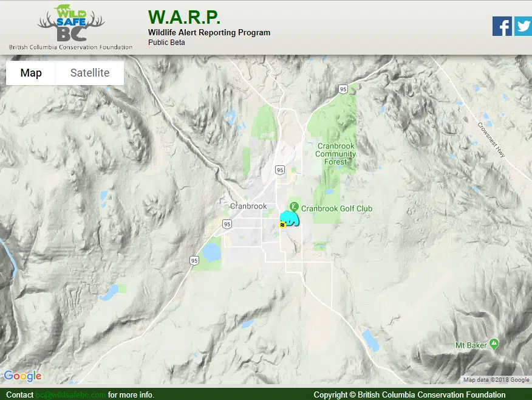Click Highway 95 shield north of Cranbrook
This screenshot has height=400, width=532.
(343, 89)
